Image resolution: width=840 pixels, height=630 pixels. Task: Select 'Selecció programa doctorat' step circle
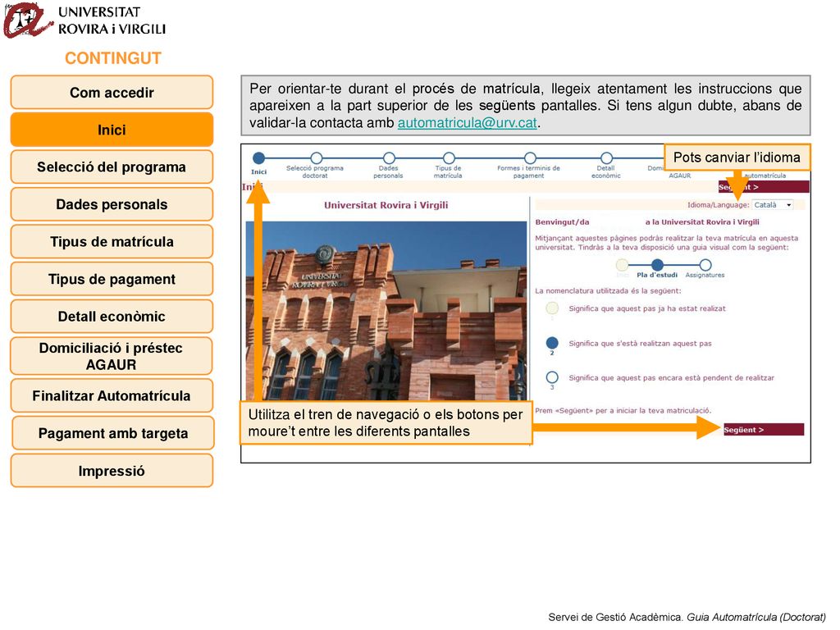[x=317, y=157]
